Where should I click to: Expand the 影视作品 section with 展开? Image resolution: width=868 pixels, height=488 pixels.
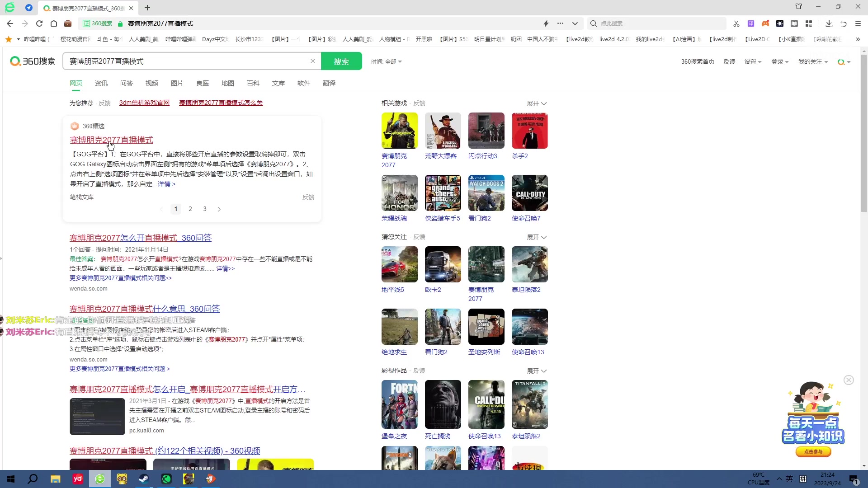(x=537, y=371)
